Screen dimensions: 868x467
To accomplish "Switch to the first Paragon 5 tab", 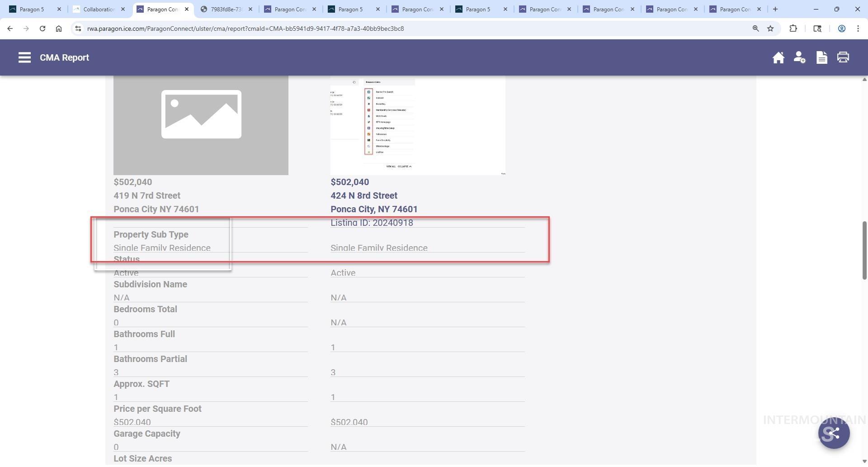I will pyautogui.click(x=32, y=9).
